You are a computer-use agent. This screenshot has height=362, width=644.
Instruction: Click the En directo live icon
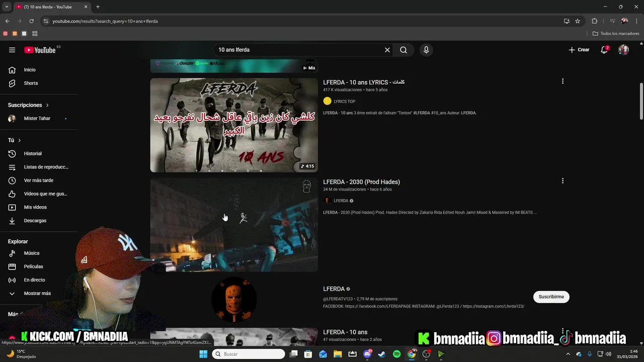point(12,280)
